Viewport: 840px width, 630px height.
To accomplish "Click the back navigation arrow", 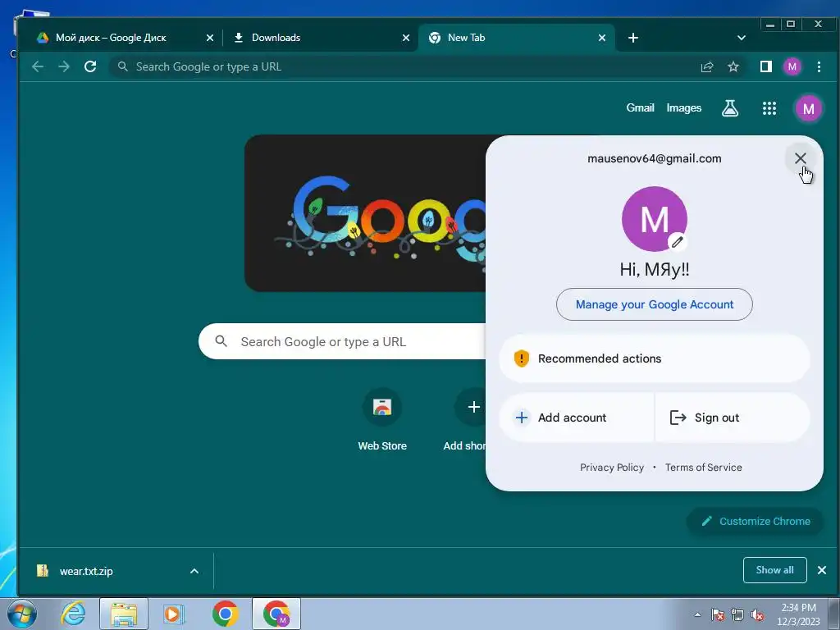I will [x=38, y=66].
